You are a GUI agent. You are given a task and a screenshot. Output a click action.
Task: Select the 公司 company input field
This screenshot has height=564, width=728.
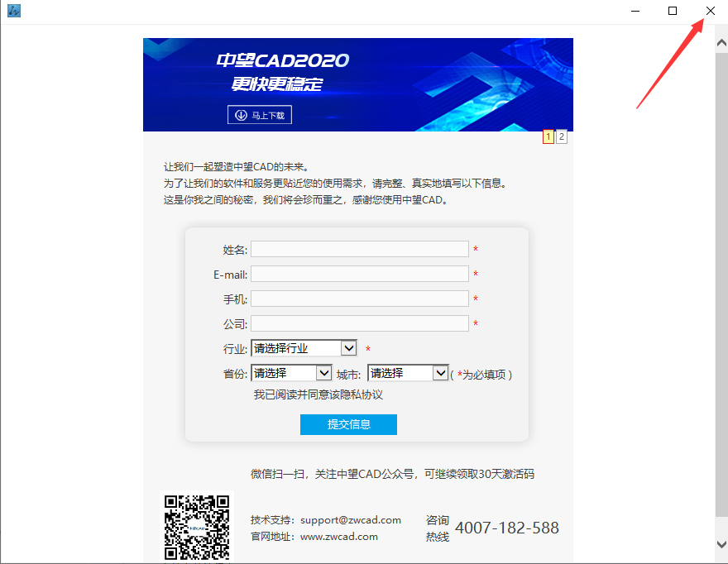[360, 323]
